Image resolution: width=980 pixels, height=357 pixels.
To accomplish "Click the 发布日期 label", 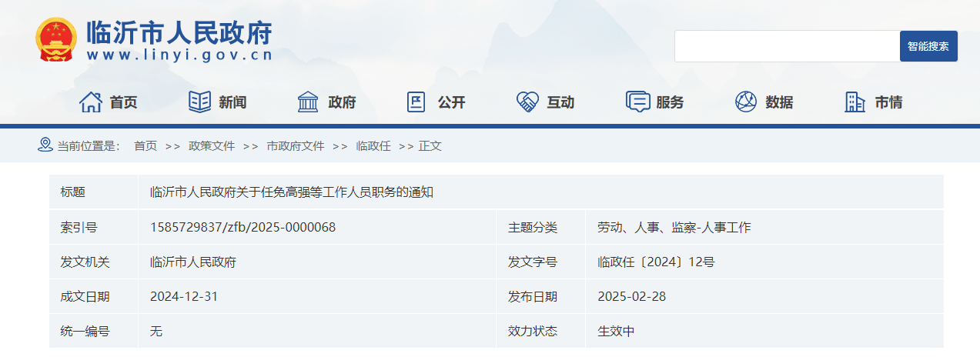I will click(532, 296).
